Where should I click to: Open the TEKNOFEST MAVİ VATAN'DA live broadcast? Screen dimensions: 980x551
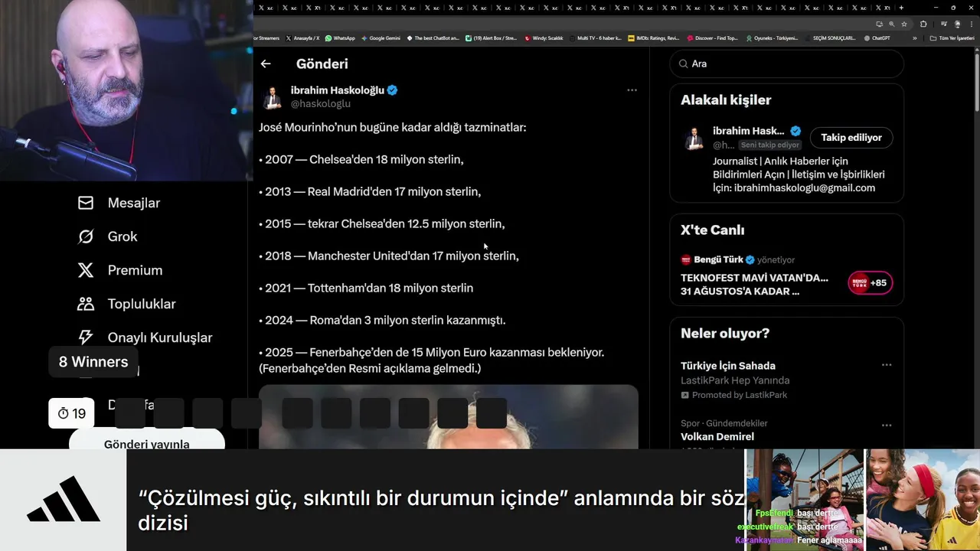point(754,284)
